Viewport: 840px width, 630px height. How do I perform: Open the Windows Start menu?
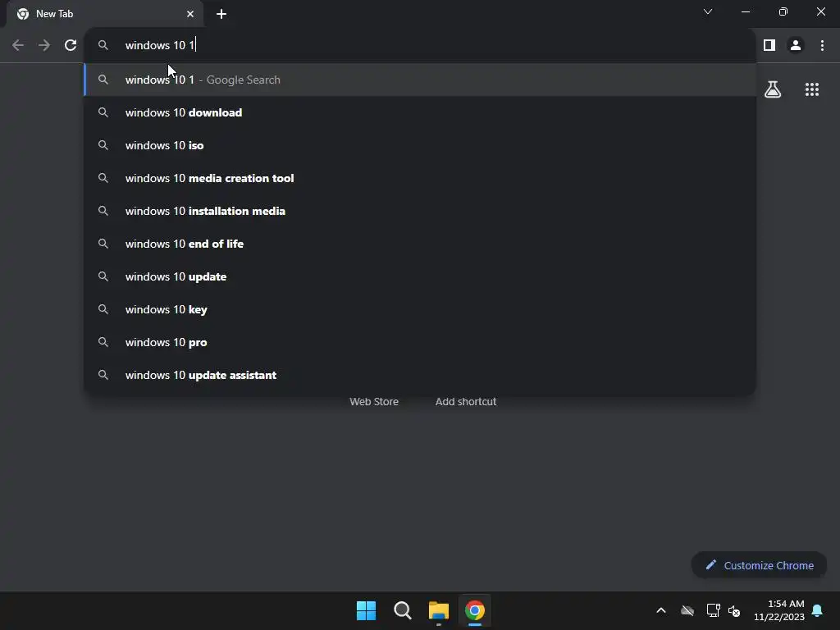(x=367, y=610)
